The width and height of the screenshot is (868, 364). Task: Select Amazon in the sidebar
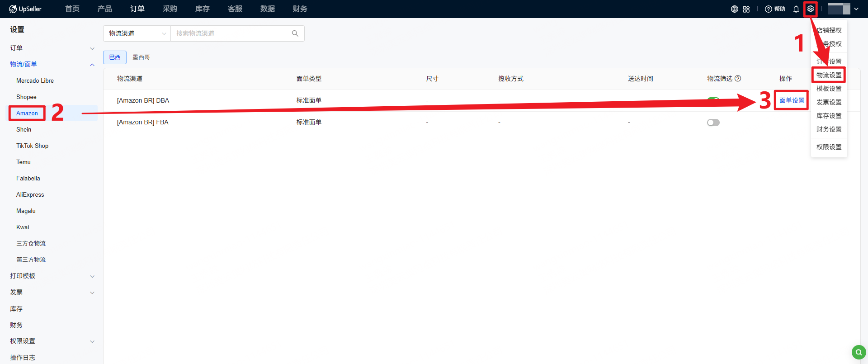tap(27, 113)
